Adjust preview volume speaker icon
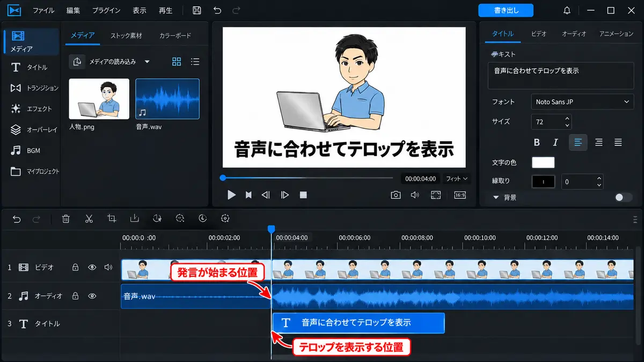The height and width of the screenshot is (362, 644). tap(415, 195)
